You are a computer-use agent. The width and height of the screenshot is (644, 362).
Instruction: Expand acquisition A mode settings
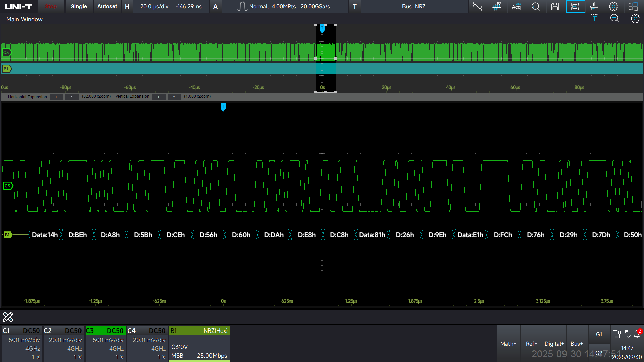(x=215, y=6)
